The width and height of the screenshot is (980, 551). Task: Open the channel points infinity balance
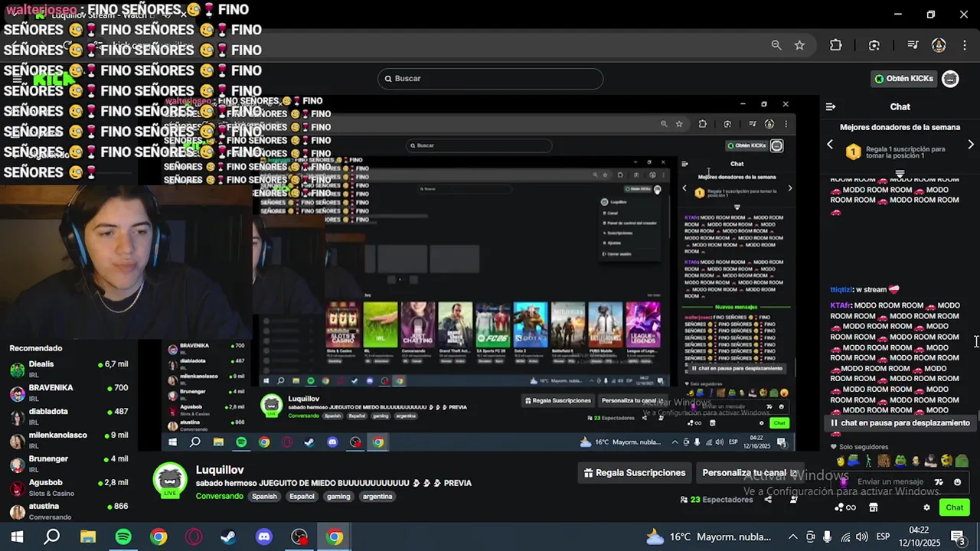[845, 507]
